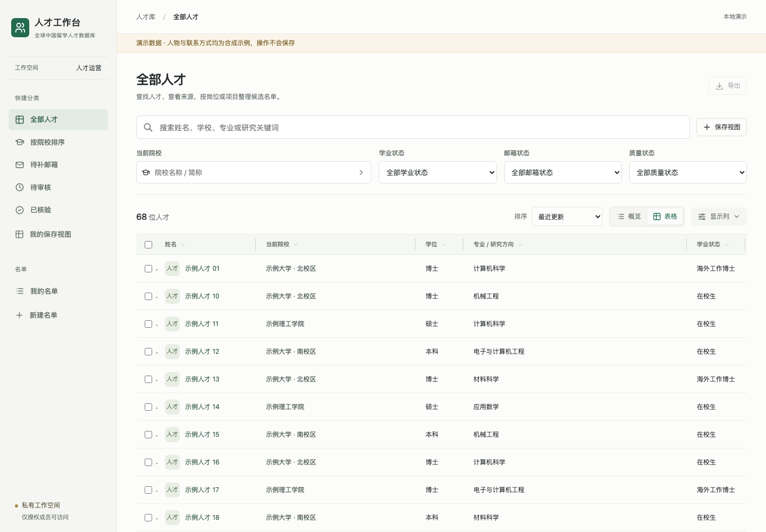
Task: Open the 全部质量状态 dropdown
Action: 688,172
